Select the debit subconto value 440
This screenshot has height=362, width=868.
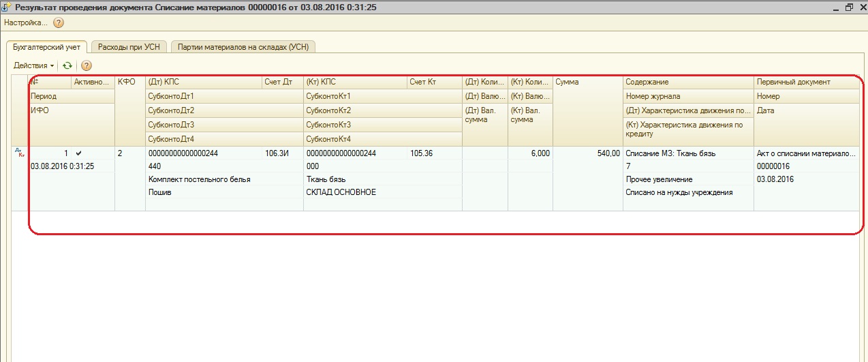tap(224, 166)
